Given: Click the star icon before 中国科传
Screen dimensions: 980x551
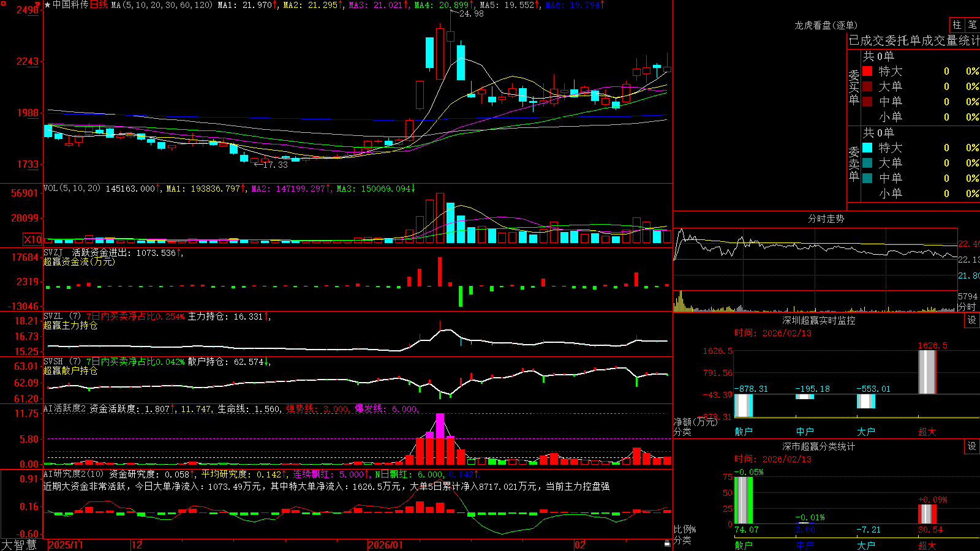Looking at the screenshot, I should click(x=48, y=5).
